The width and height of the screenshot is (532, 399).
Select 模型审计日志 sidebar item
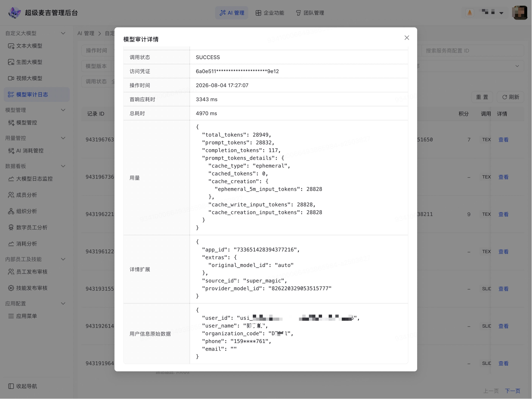tap(37, 95)
